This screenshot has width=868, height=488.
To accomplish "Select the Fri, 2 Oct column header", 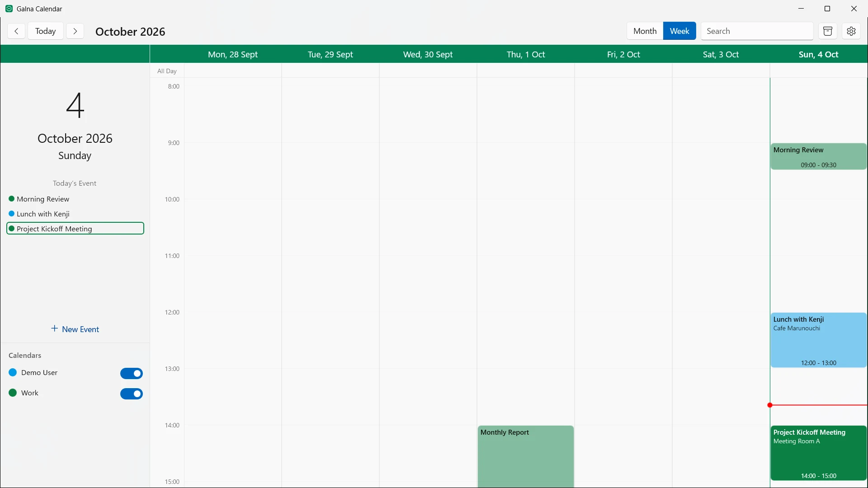I will 623,54.
